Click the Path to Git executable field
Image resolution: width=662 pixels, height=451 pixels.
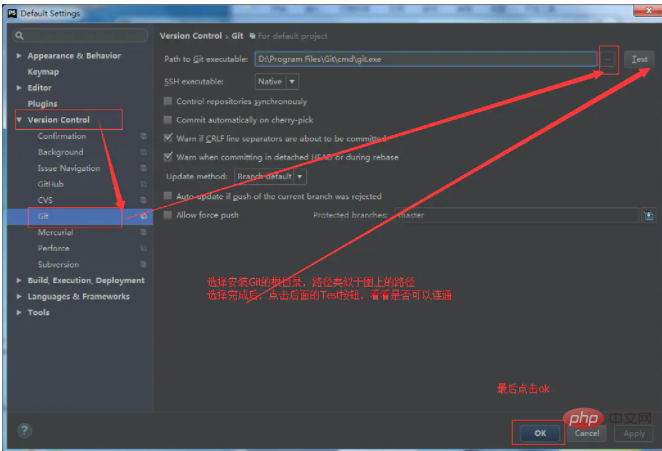point(425,59)
